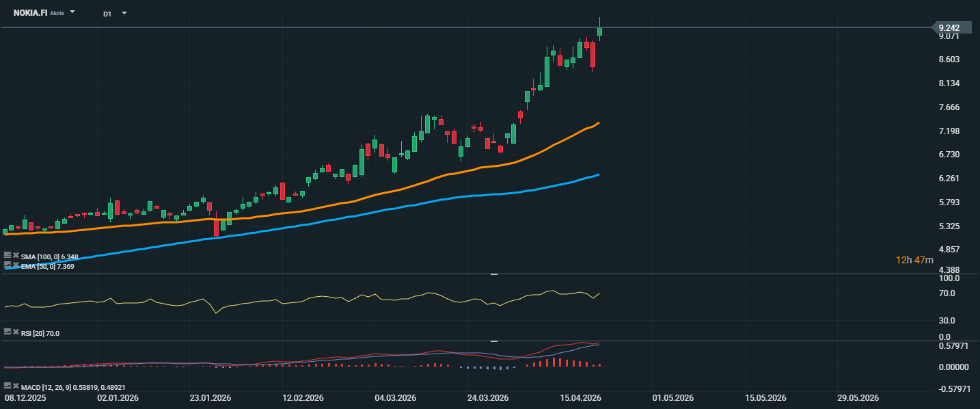
Task: Open settings icon for RSI indicator
Action: (8, 333)
